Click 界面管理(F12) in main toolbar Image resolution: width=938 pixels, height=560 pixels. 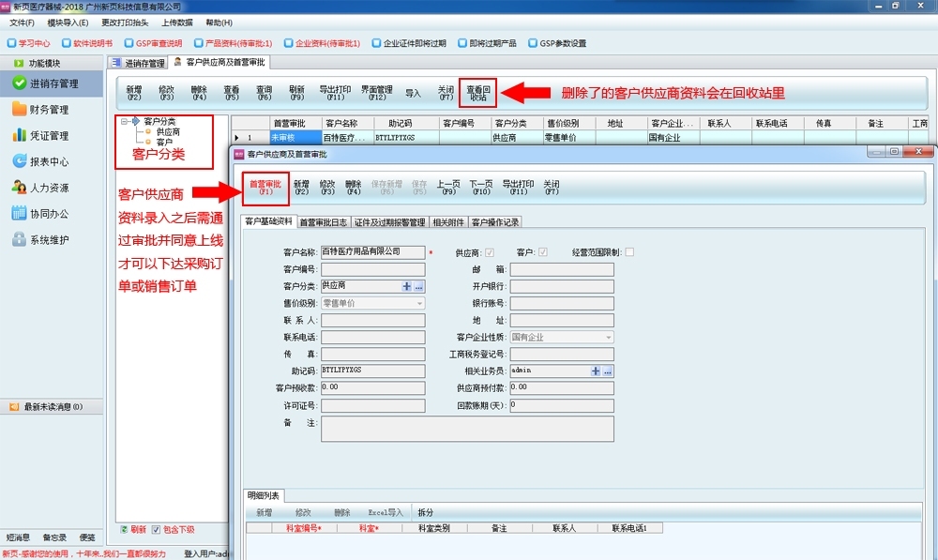(377, 93)
